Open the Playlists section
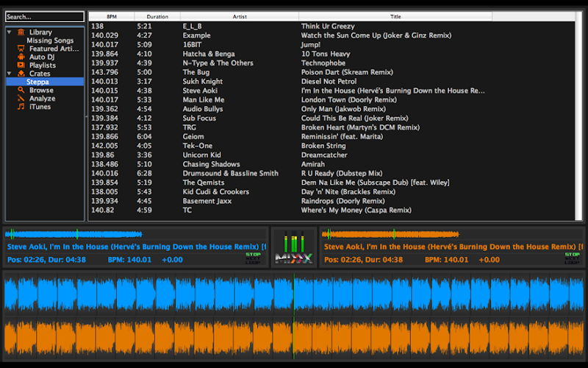This screenshot has width=588, height=368. [x=43, y=65]
